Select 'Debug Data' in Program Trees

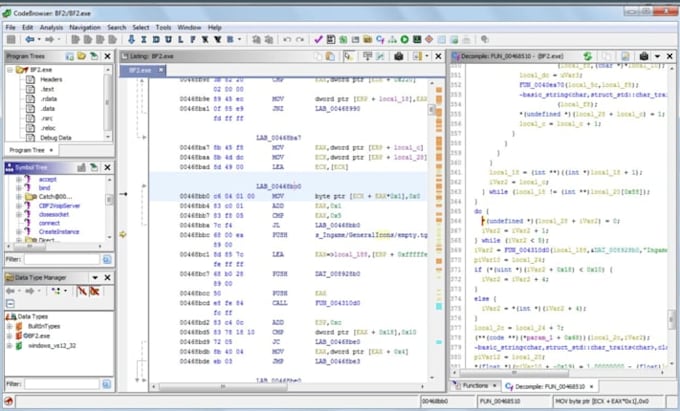click(x=56, y=138)
